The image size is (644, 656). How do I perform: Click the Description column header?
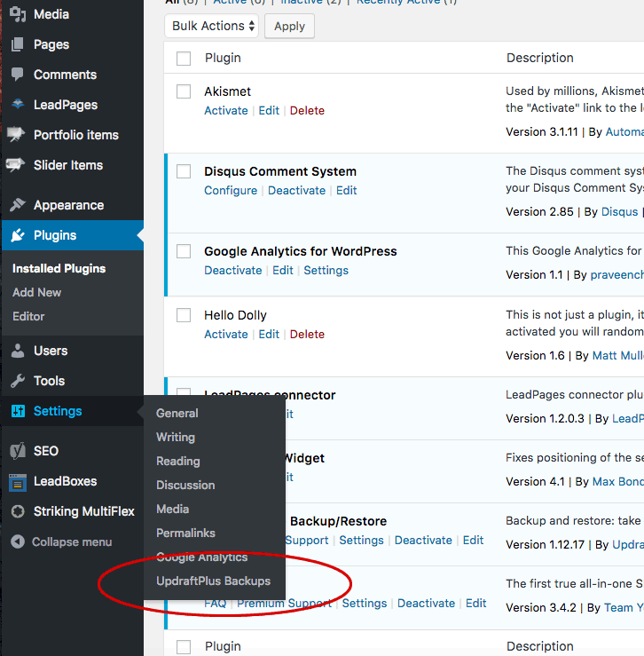click(x=540, y=58)
